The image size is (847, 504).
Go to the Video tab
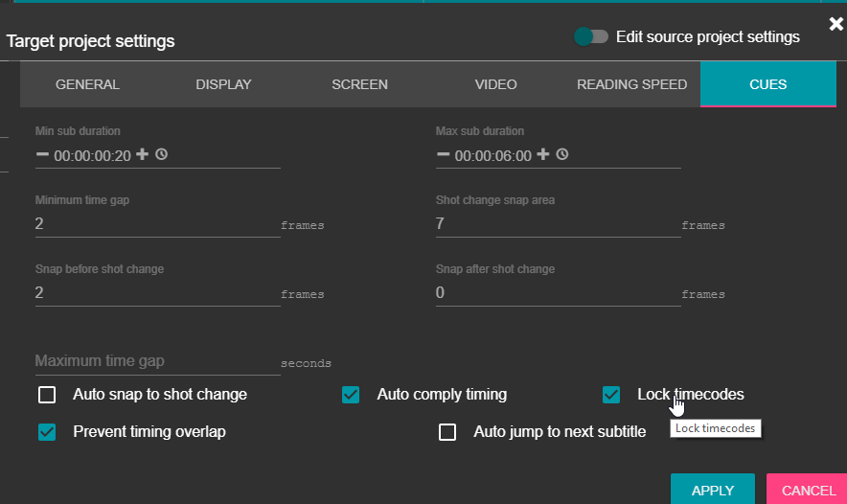coord(495,84)
